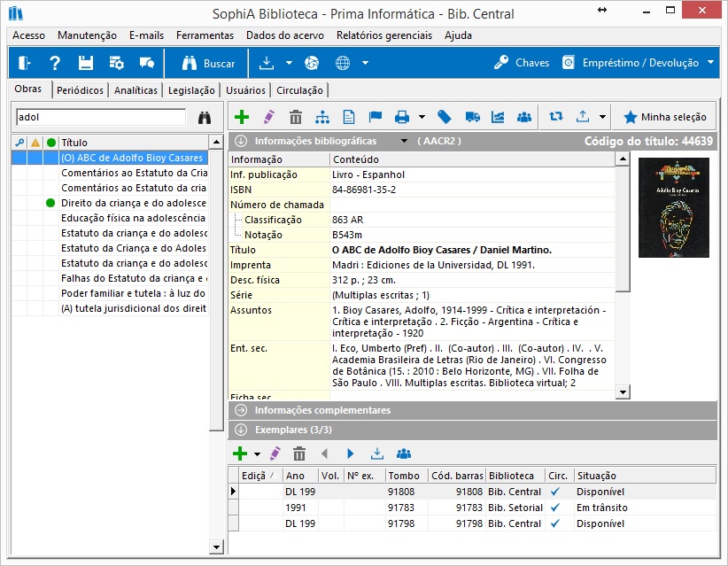Image resolution: width=728 pixels, height=566 pixels.
Task: Click the Buscar button
Action: (x=208, y=63)
